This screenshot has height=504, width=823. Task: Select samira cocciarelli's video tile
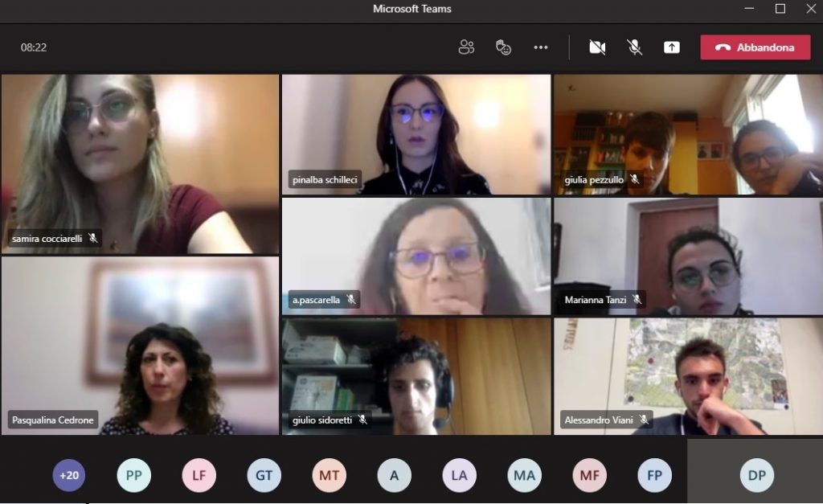140,164
